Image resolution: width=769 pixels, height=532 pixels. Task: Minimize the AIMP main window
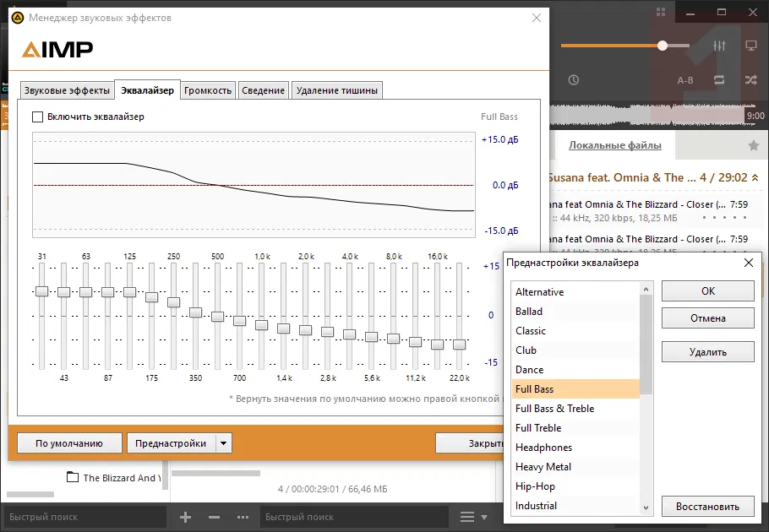coord(690,14)
